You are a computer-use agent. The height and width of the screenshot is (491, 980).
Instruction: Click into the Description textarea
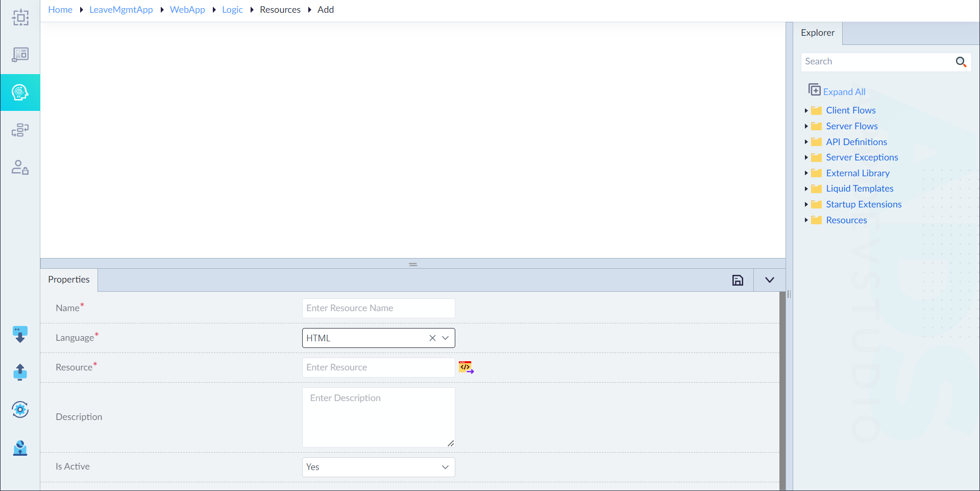[378, 417]
